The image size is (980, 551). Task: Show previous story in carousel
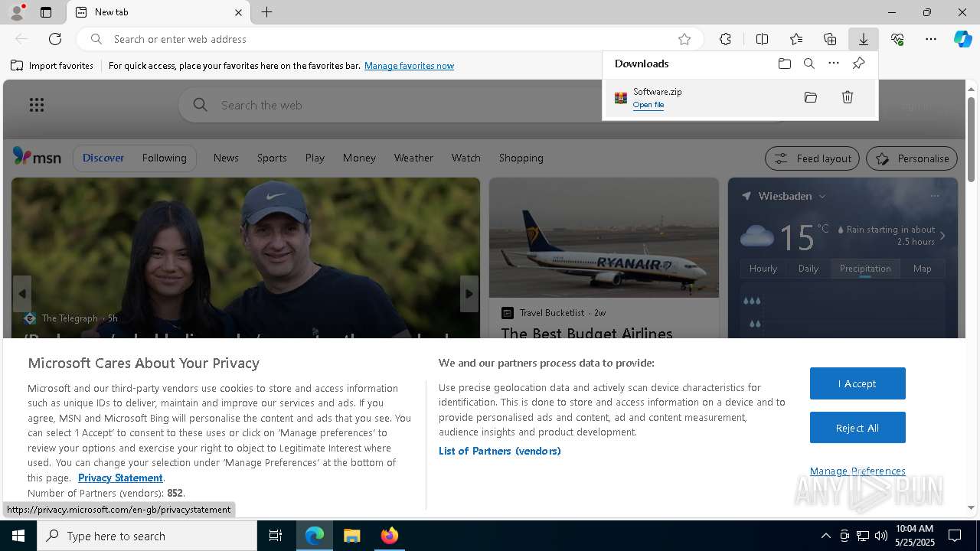tap(22, 294)
